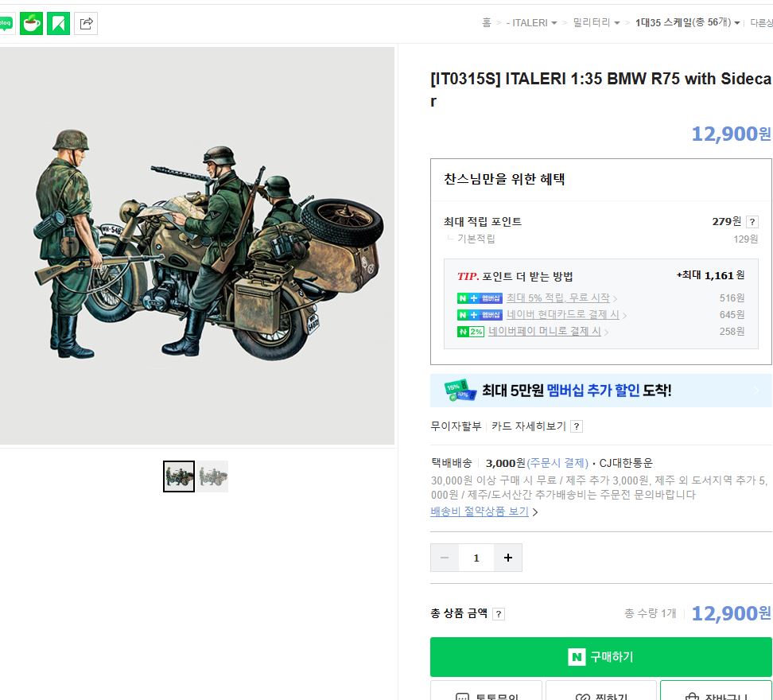Open 배송비 절약상품 보기 link
This screenshot has height=700, width=773.
point(480,511)
